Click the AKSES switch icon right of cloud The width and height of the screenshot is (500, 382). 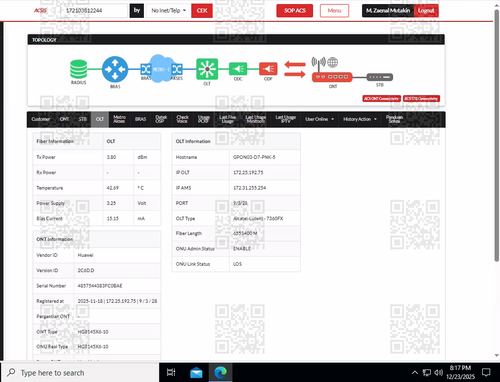(177, 69)
